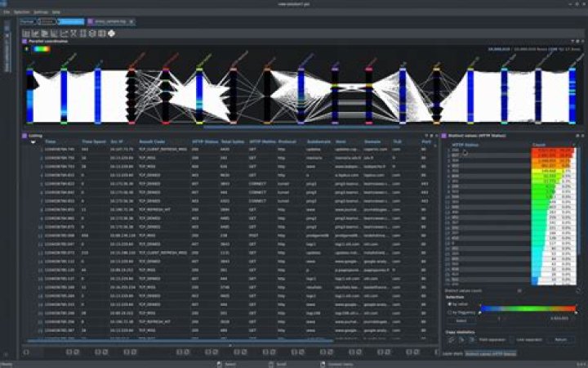
Task: Click the Distinct values panel title icon
Action: pos(444,136)
